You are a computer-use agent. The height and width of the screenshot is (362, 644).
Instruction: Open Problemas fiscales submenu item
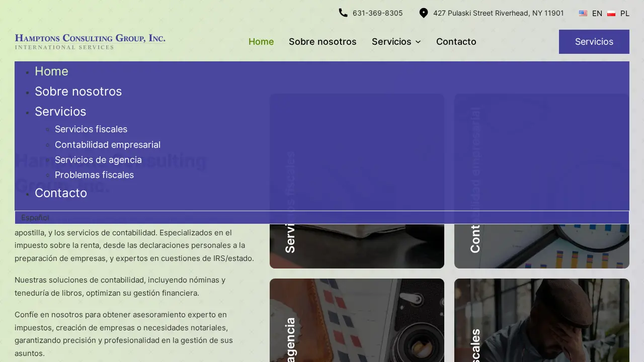[94, 175]
